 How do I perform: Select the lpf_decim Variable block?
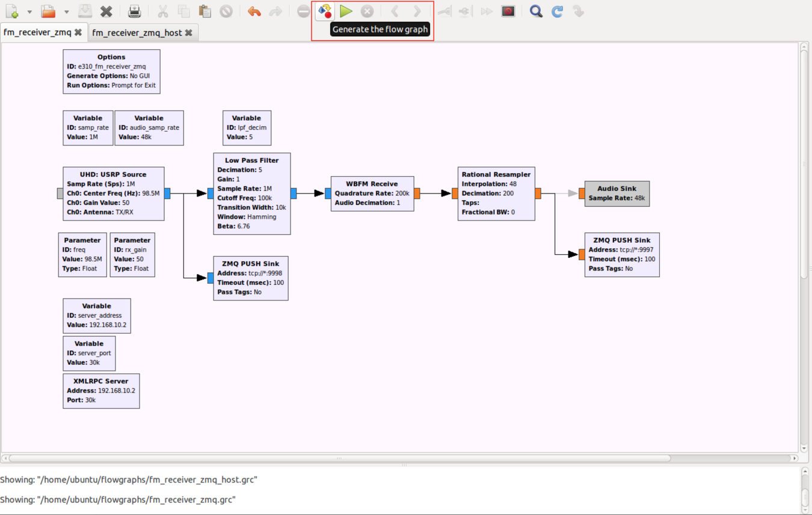point(247,127)
